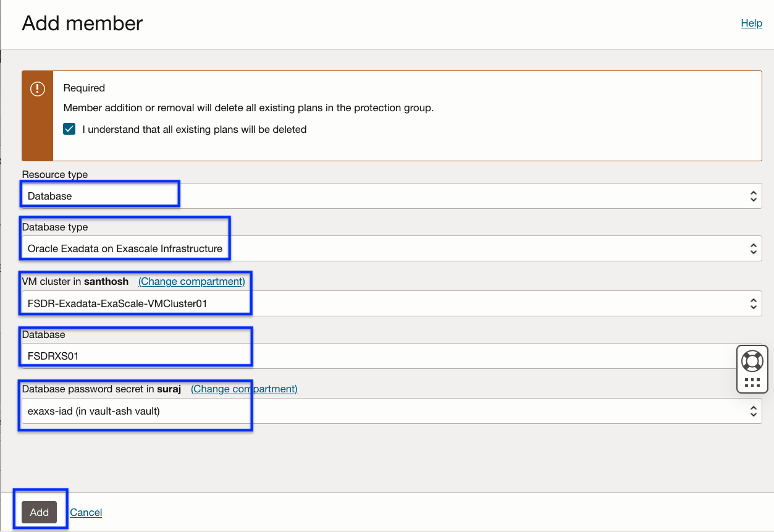Click the Resource type field label

point(55,174)
